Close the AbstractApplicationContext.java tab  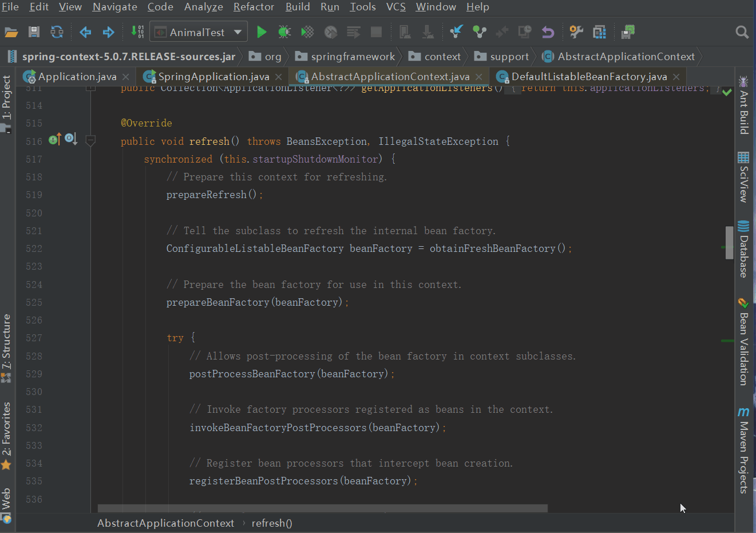click(478, 77)
